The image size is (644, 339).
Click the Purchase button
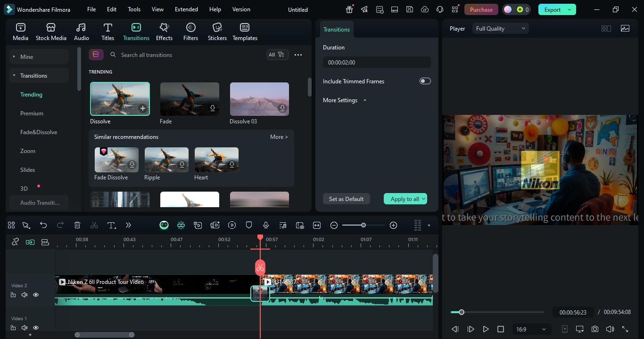[x=481, y=9]
